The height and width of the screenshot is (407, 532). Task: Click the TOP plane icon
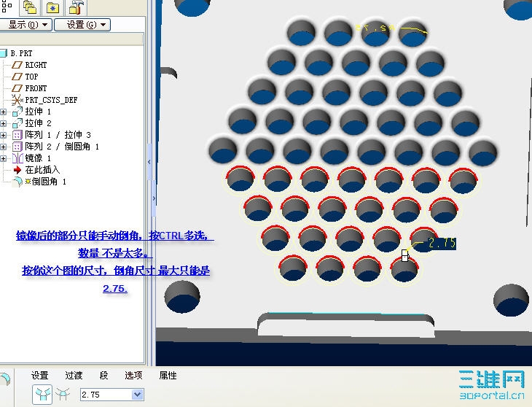pyautogui.click(x=17, y=77)
